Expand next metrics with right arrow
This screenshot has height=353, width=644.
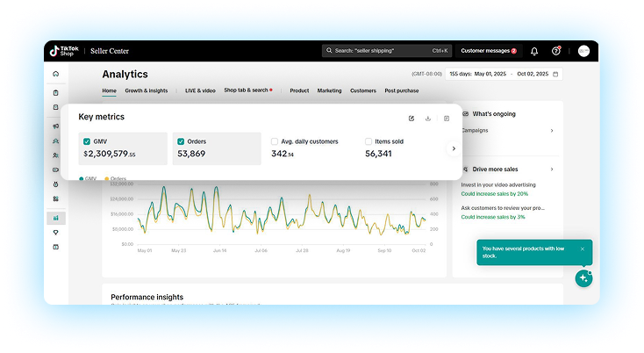click(x=453, y=148)
